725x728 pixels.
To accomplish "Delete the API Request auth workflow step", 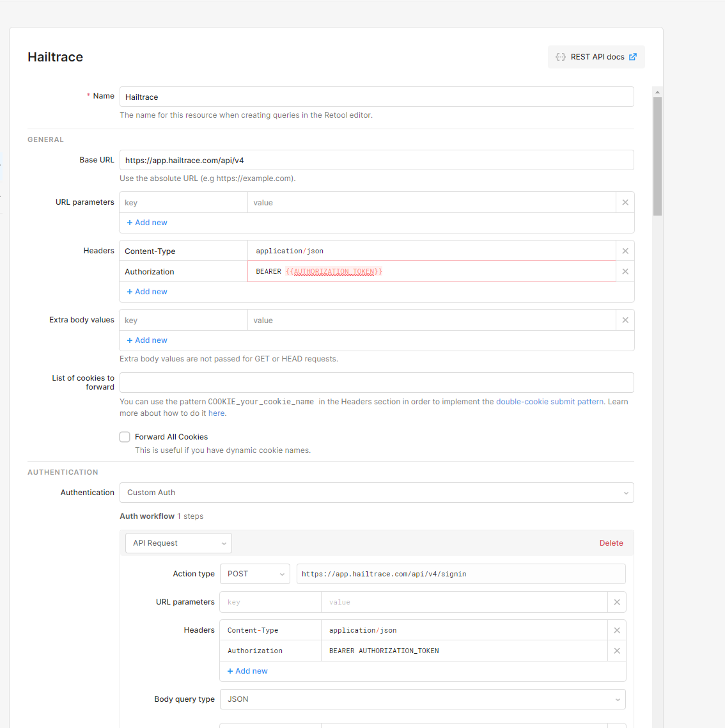I will (x=611, y=543).
